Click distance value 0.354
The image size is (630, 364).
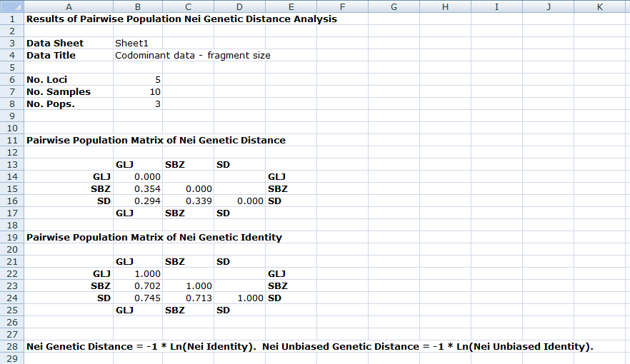click(147, 188)
